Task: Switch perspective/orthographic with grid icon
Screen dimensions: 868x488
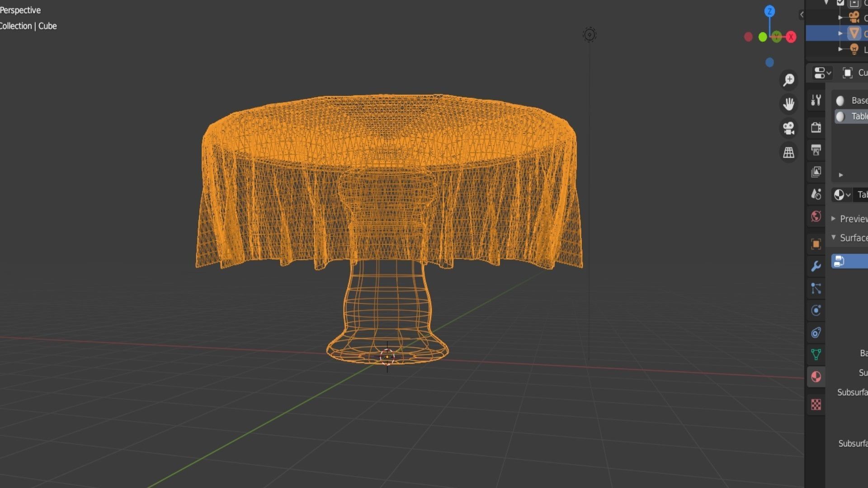Action: point(789,153)
